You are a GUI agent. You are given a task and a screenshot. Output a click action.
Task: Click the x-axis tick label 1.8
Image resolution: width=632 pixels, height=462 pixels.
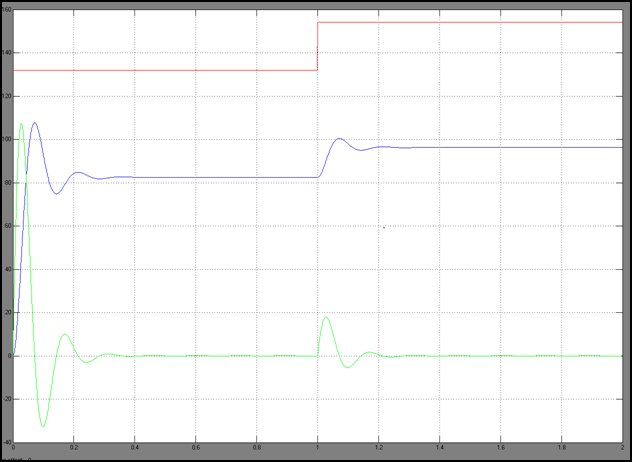point(561,448)
